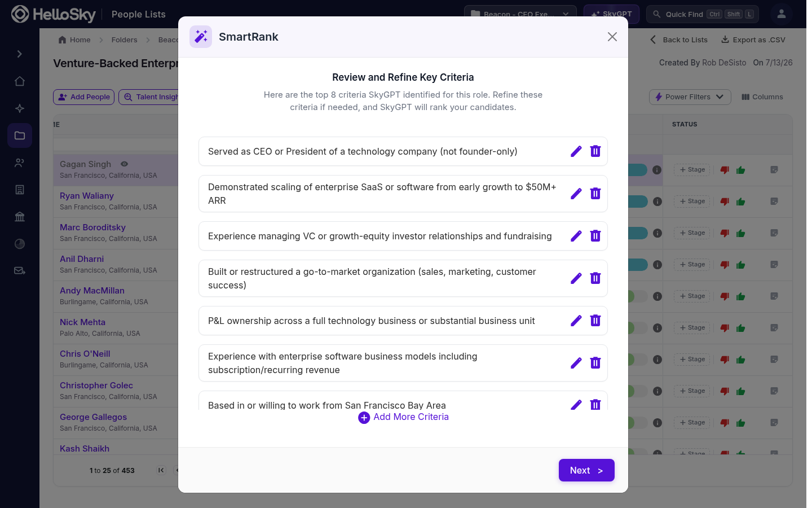Image resolution: width=812 pixels, height=508 pixels.
Task: Proceed with the Next button
Action: click(x=586, y=470)
